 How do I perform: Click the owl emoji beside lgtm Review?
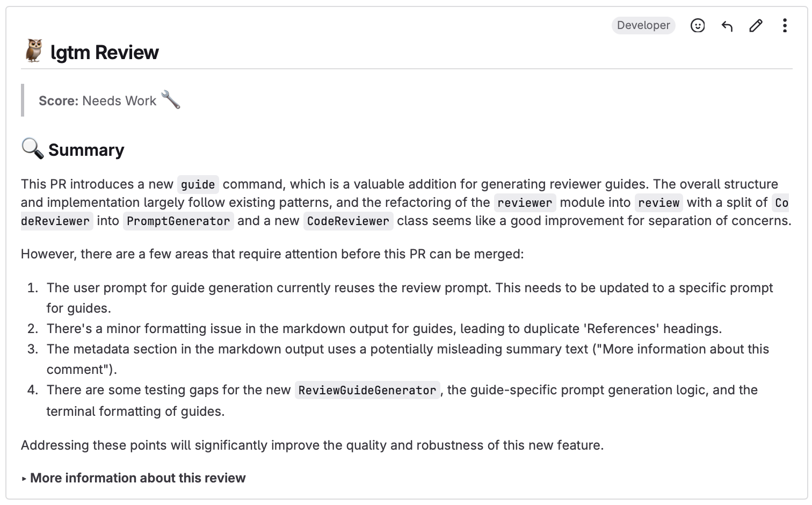[x=34, y=51]
